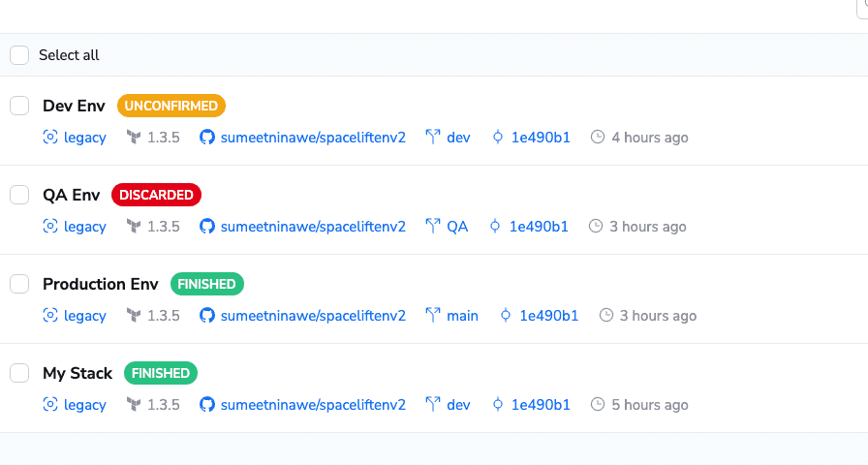Image resolution: width=868 pixels, height=465 pixels.
Task: Open legacy space link in Dev Env row
Action: pos(84,138)
